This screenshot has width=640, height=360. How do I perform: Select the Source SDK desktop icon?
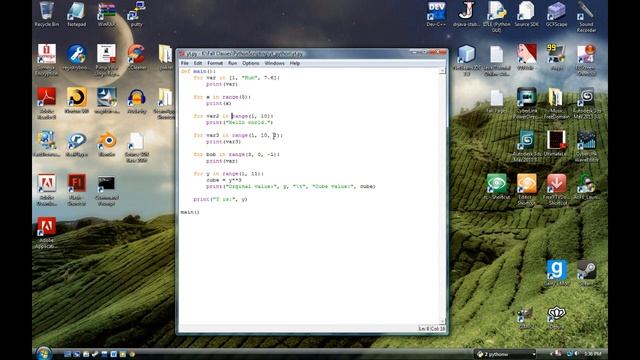[x=527, y=15]
